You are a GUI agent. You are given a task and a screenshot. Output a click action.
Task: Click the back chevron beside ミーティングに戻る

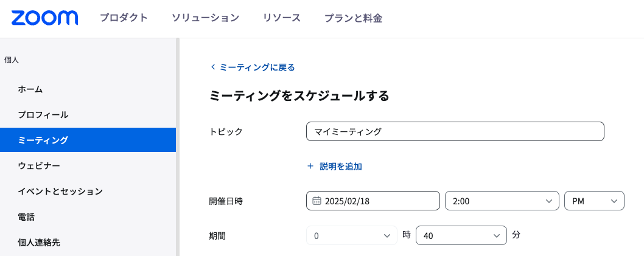(x=213, y=67)
